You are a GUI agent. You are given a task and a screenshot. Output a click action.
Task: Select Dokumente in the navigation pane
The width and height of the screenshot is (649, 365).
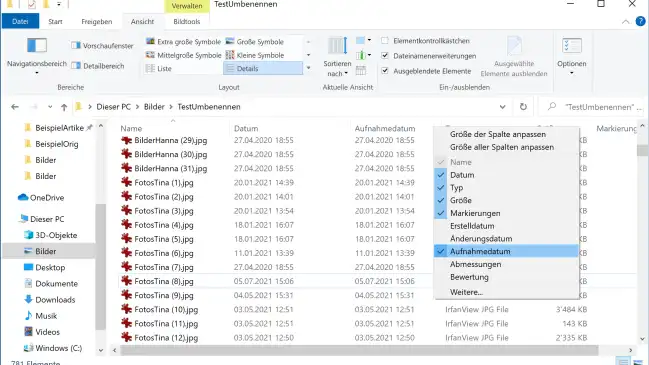click(51, 283)
